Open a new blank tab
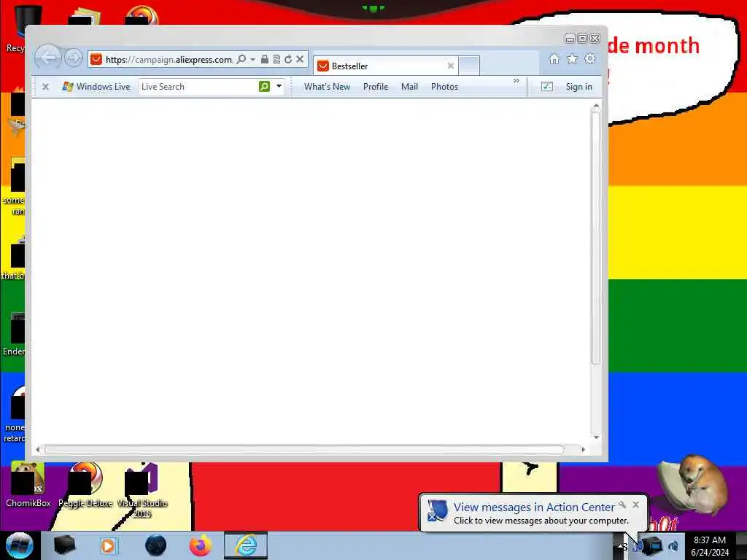 coord(469,66)
